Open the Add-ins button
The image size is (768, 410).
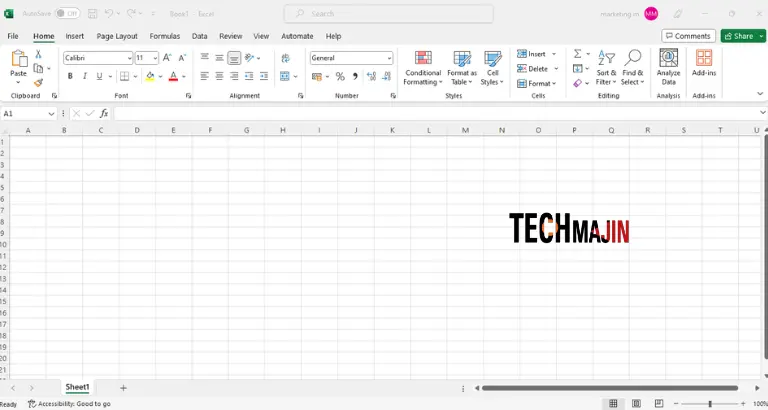pos(704,64)
